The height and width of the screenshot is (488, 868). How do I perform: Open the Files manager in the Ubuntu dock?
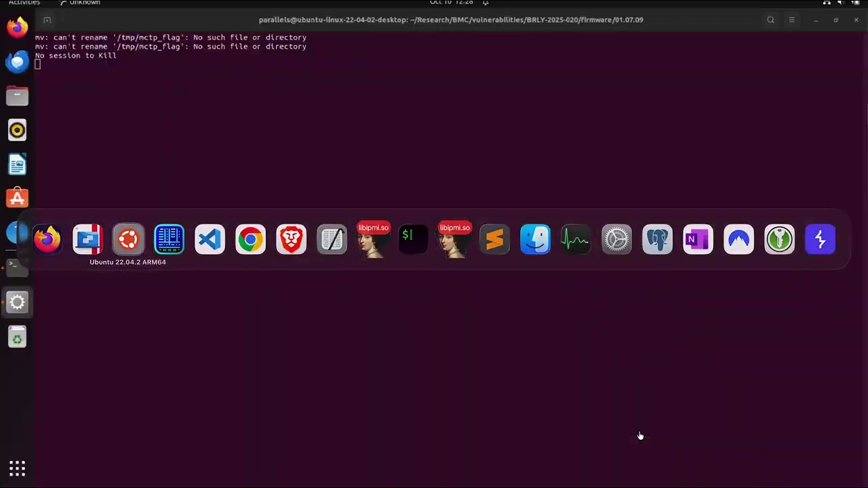click(17, 96)
